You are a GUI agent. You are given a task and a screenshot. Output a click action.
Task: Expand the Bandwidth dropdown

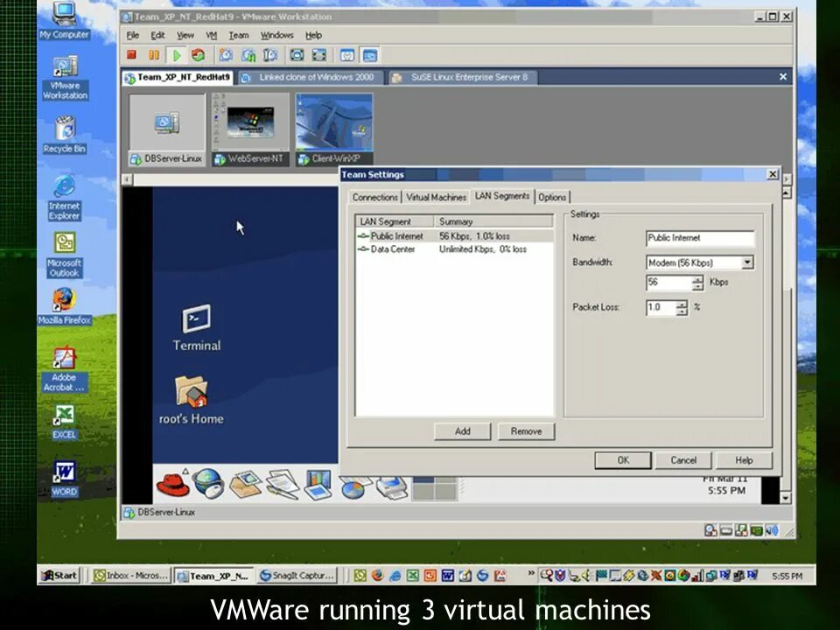pyautogui.click(x=746, y=262)
